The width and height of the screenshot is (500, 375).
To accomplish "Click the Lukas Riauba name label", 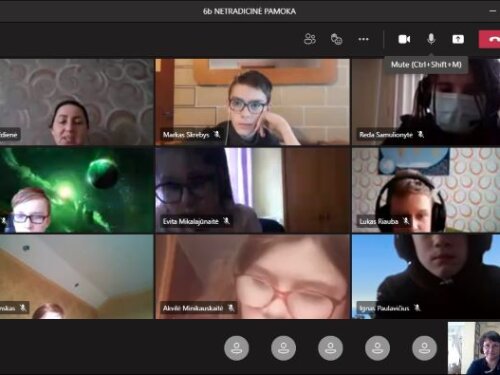I will point(379,221).
